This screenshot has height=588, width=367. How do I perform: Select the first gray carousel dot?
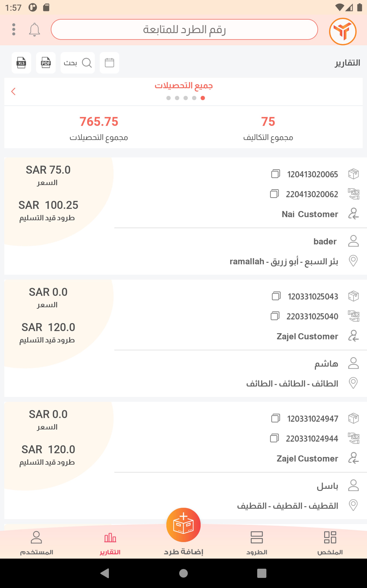[169, 98]
